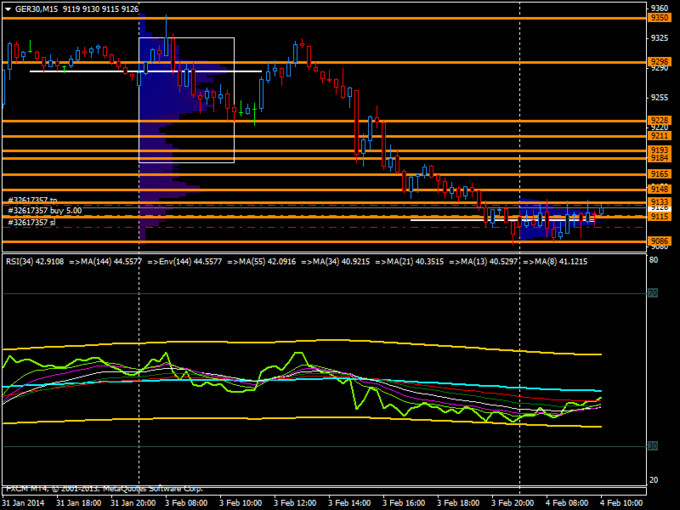The width and height of the screenshot is (680, 510).
Task: Click the upper yellow envelope band line
Action: point(300,342)
